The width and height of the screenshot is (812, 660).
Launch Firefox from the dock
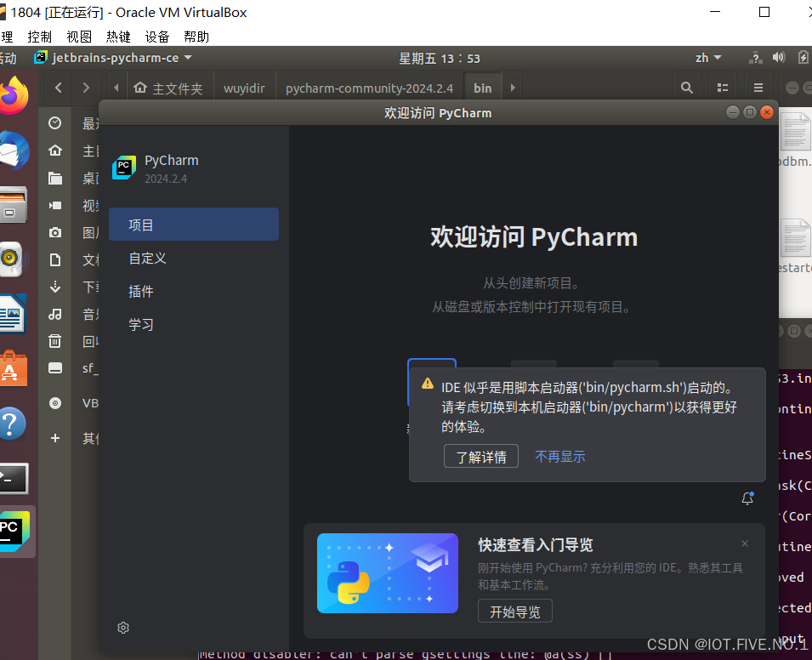pos(14,96)
